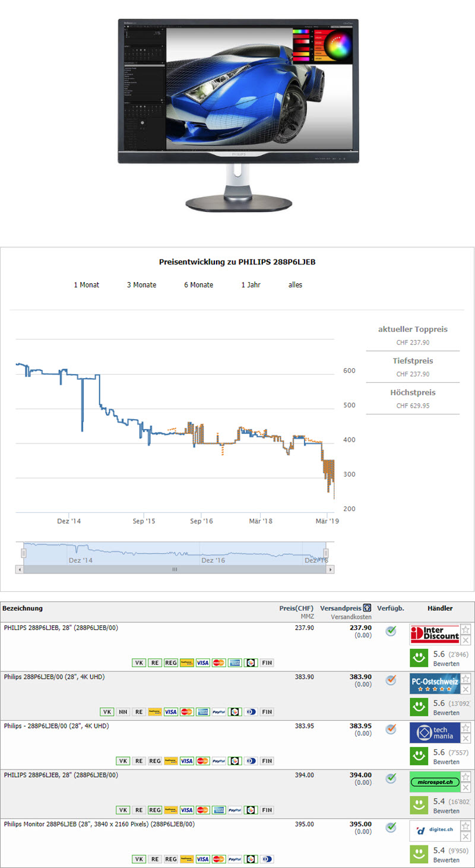This screenshot has width=475, height=868.
Task: Toggle the favorite star for PC-Ostschweiz
Action: click(x=466, y=679)
